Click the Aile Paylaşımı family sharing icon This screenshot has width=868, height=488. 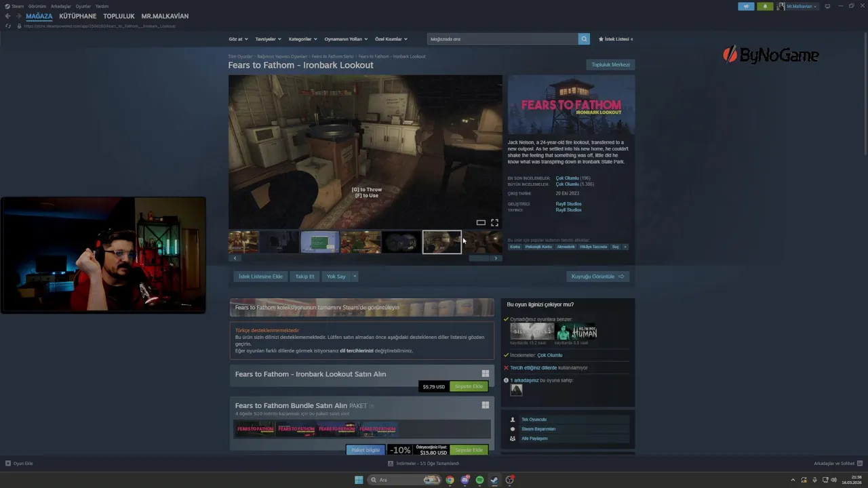point(513,439)
